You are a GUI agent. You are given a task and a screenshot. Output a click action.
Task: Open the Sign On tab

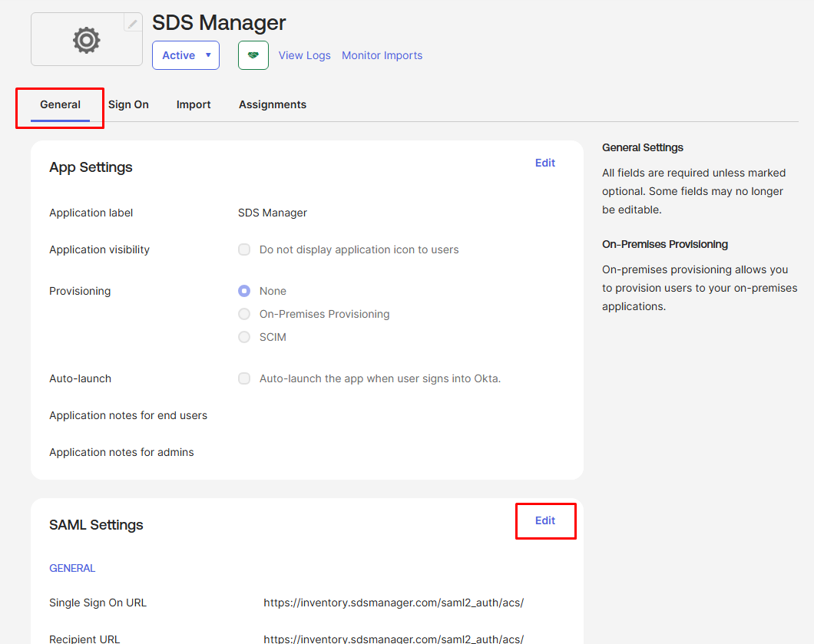click(128, 104)
